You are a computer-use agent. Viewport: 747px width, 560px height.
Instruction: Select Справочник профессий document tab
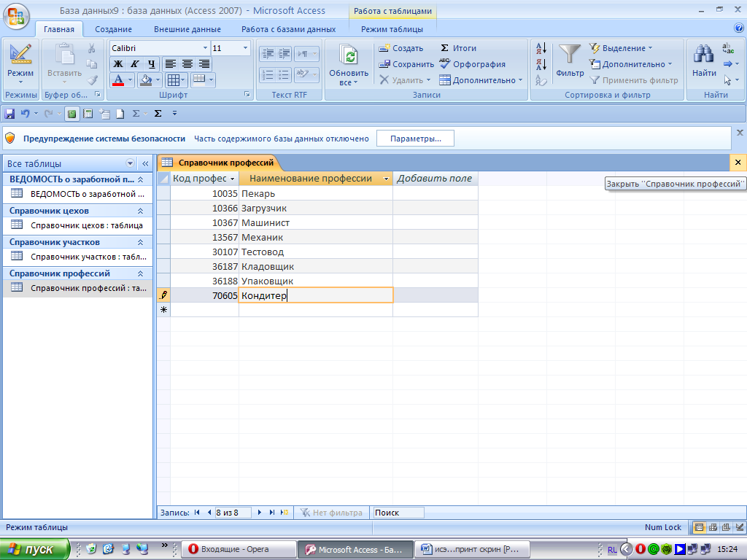point(218,163)
